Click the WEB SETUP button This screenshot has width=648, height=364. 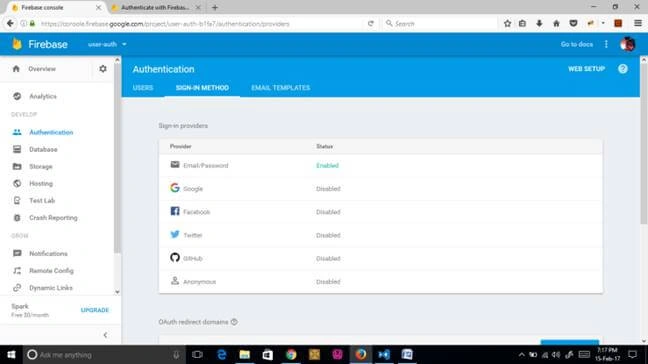(586, 69)
